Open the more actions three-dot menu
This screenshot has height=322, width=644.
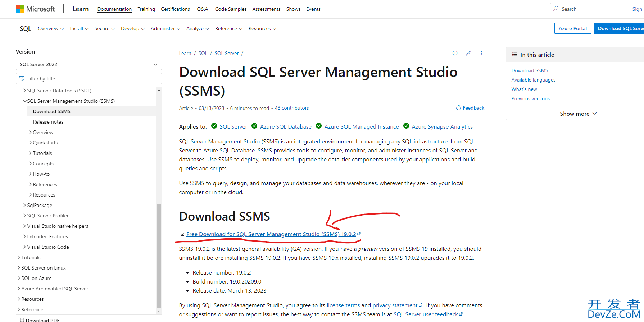click(482, 53)
